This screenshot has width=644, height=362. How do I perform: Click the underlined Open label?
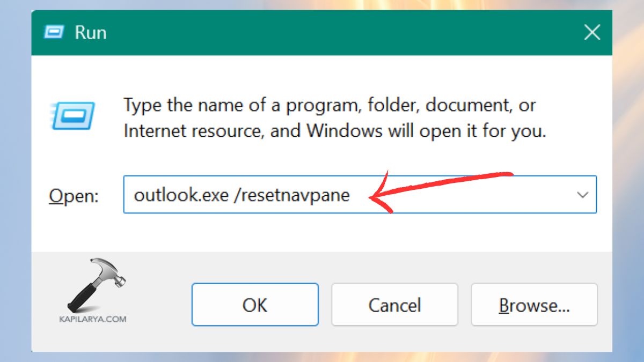click(73, 196)
